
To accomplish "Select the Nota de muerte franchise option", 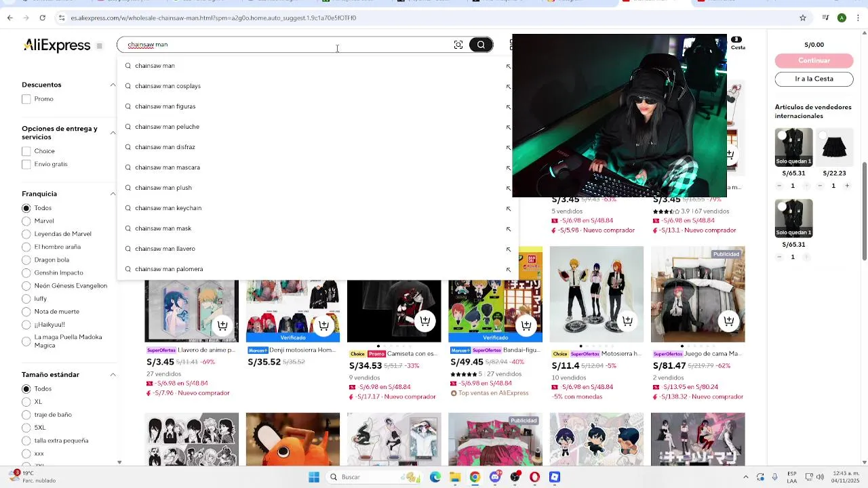I will tap(26, 312).
